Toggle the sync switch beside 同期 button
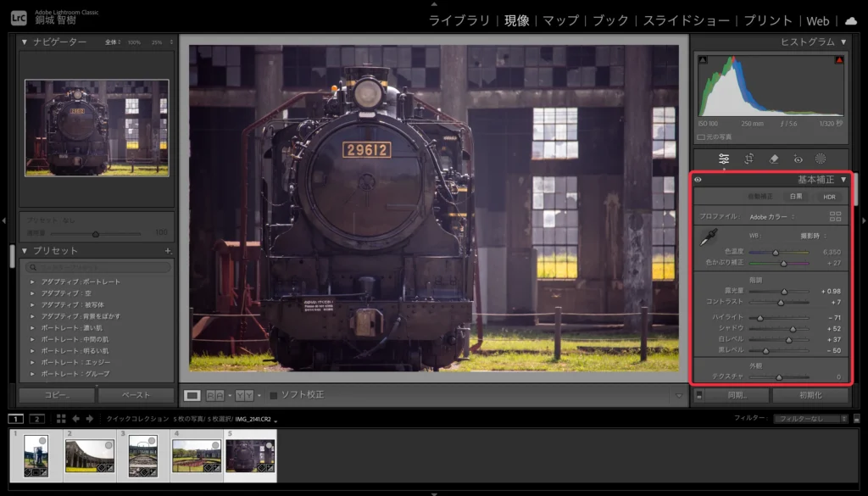Viewport: 868px width, 496px height. [698, 395]
